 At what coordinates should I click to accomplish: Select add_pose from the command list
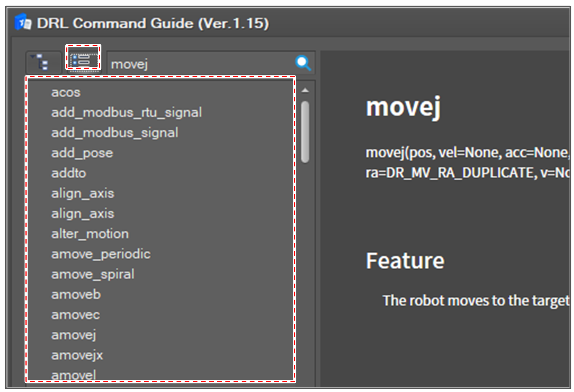82,153
